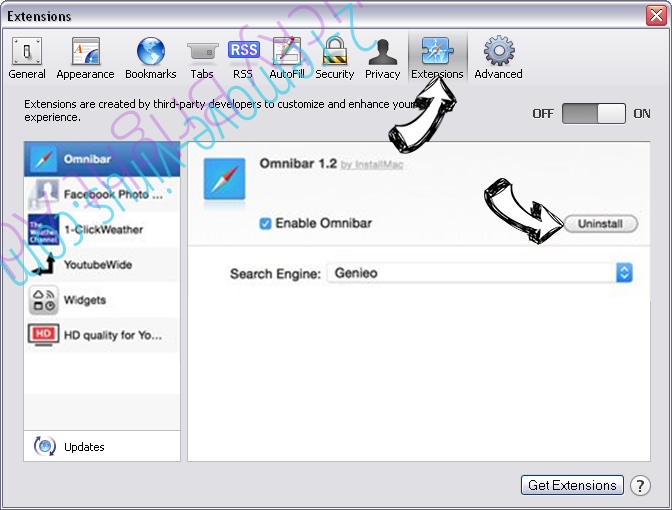Image resolution: width=672 pixels, height=510 pixels.
Task: Toggle the extensions OFF/ON switch
Action: (594, 114)
